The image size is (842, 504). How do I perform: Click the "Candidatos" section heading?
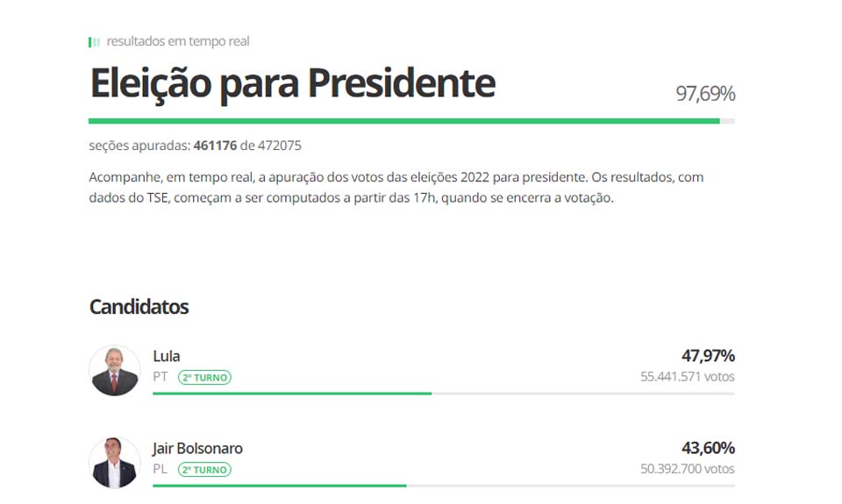pyautogui.click(x=139, y=307)
